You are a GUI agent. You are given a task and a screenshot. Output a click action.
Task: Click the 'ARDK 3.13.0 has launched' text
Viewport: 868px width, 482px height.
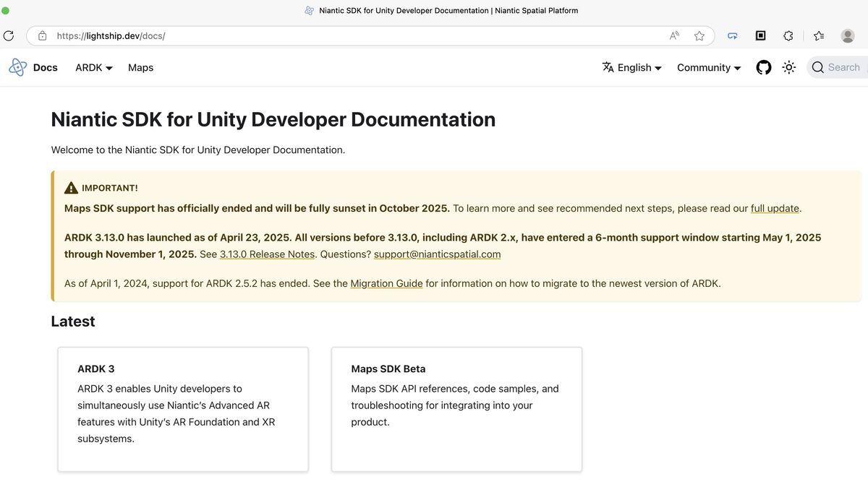(x=443, y=246)
